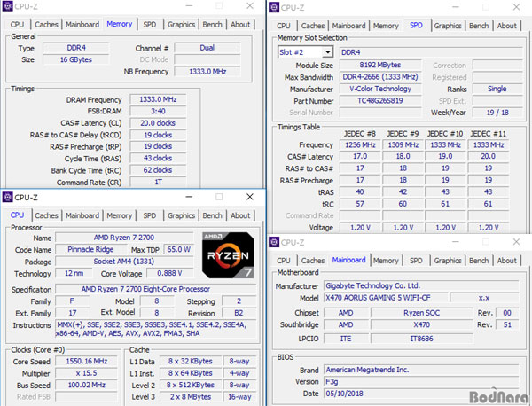Image resolution: width=532 pixels, height=406 pixels.
Task: Close the CPU-Z CPU window
Action: coord(250,197)
